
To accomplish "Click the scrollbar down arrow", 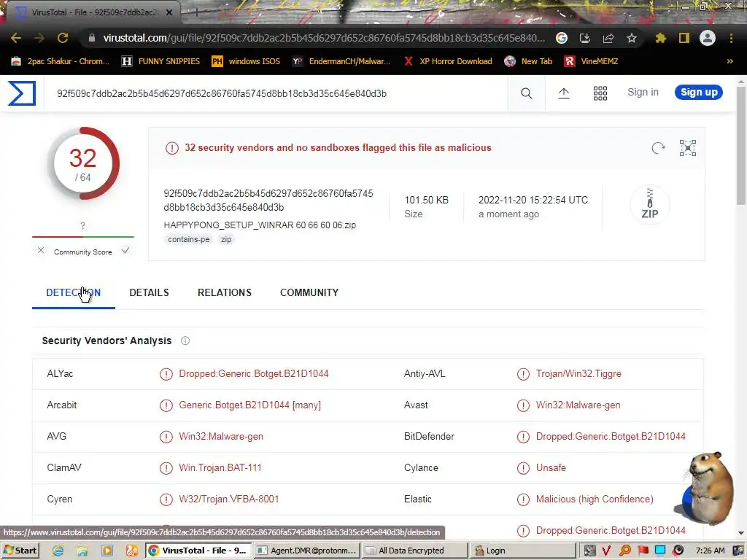I will (741, 533).
